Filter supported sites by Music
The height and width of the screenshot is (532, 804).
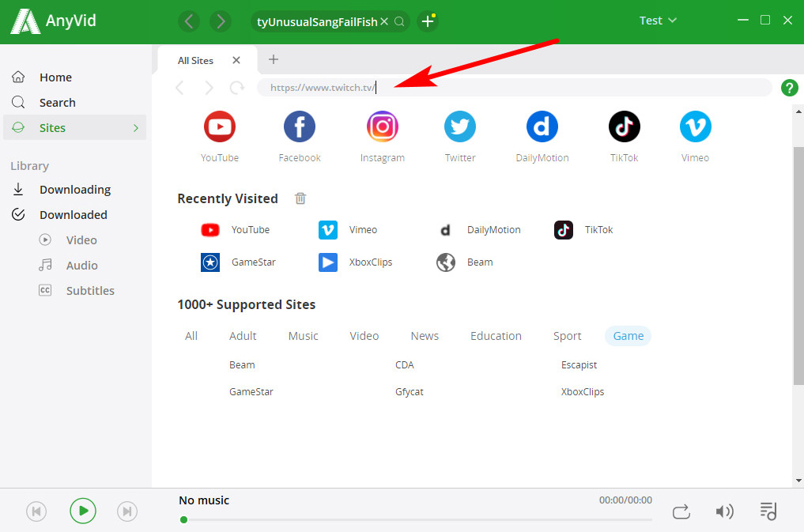click(x=303, y=336)
